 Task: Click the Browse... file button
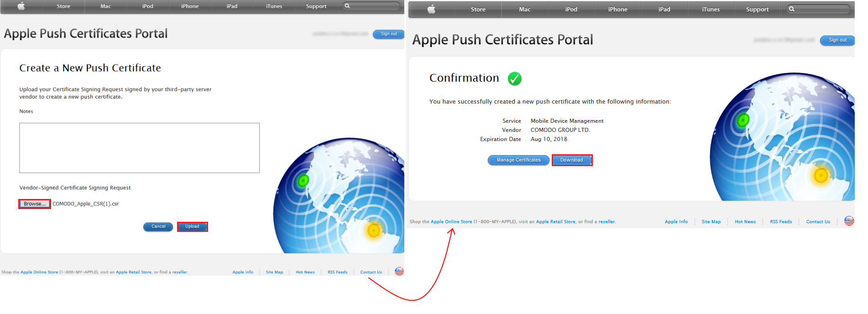point(35,204)
